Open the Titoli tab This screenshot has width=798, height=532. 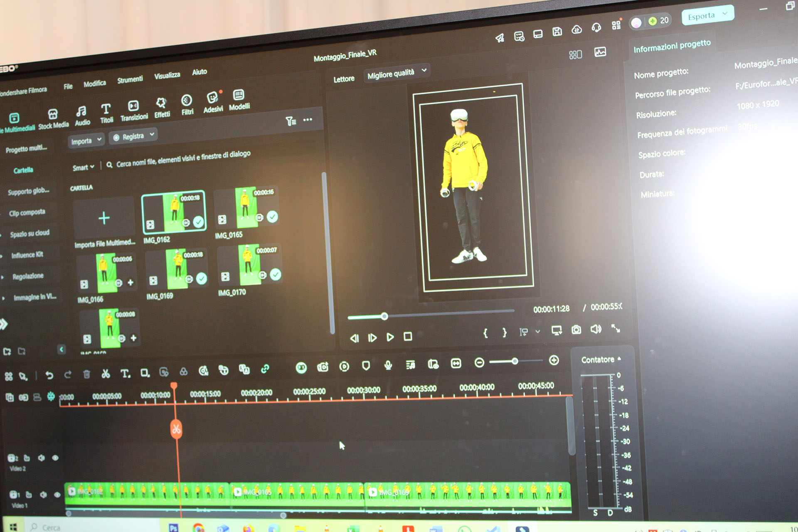click(106, 113)
